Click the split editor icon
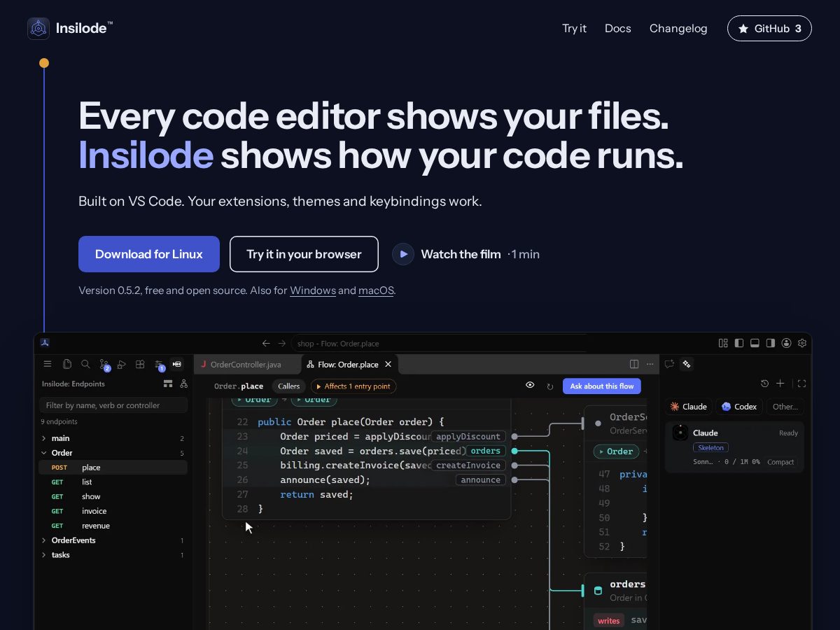The image size is (840, 630). point(634,364)
